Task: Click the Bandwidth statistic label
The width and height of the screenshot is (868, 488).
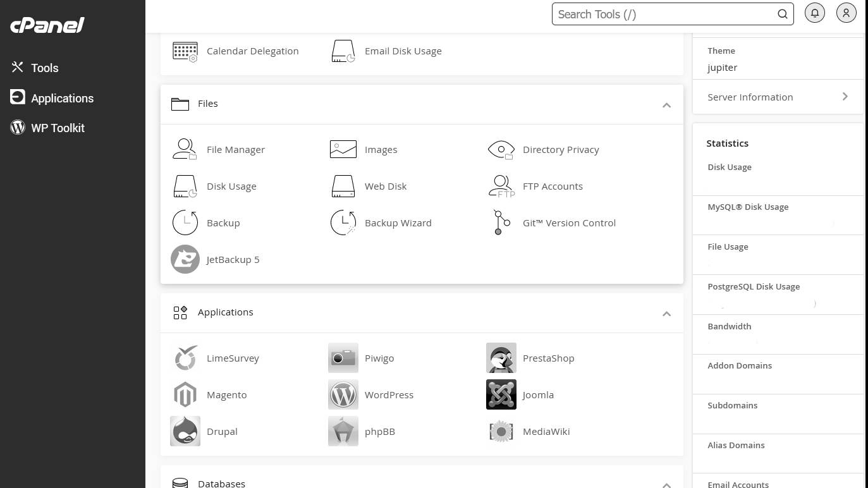Action: 730,326
